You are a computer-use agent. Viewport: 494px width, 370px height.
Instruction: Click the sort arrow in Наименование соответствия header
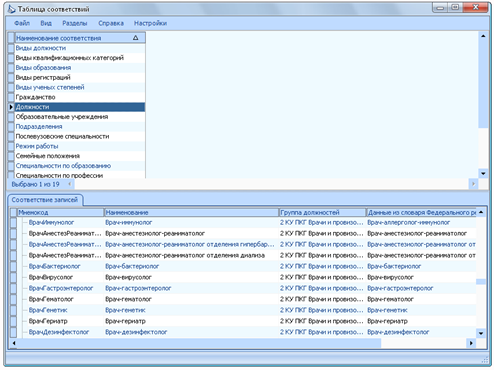136,38
